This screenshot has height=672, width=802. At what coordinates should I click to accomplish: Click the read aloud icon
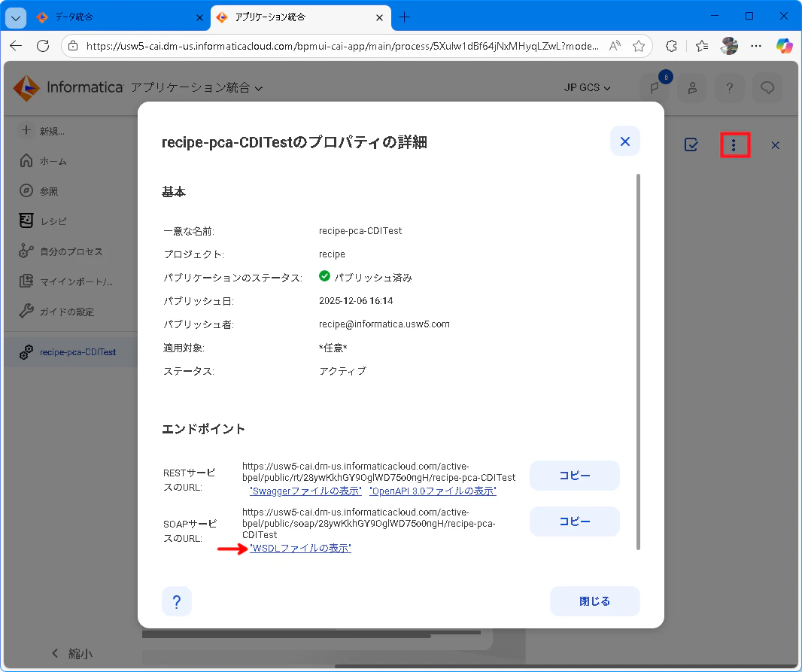615,46
